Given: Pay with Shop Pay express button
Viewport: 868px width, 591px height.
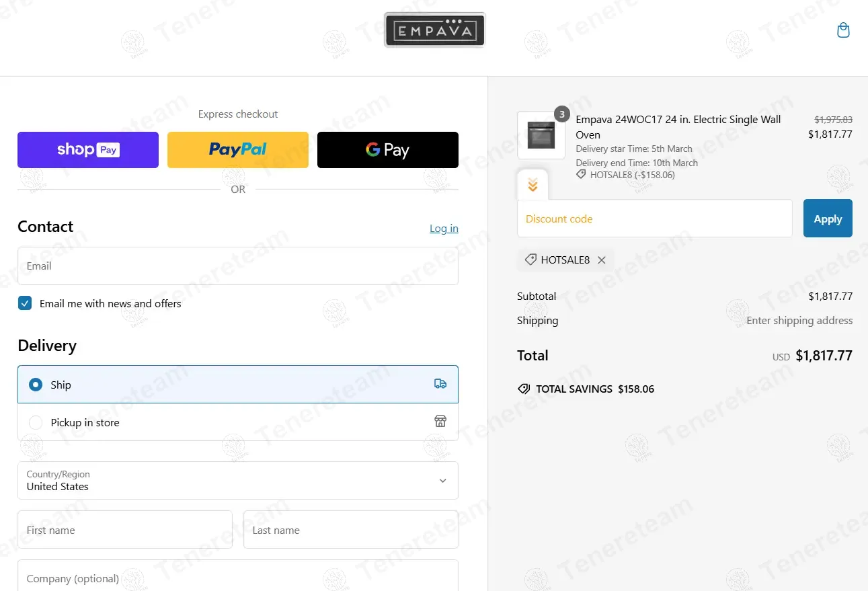Looking at the screenshot, I should pos(88,150).
